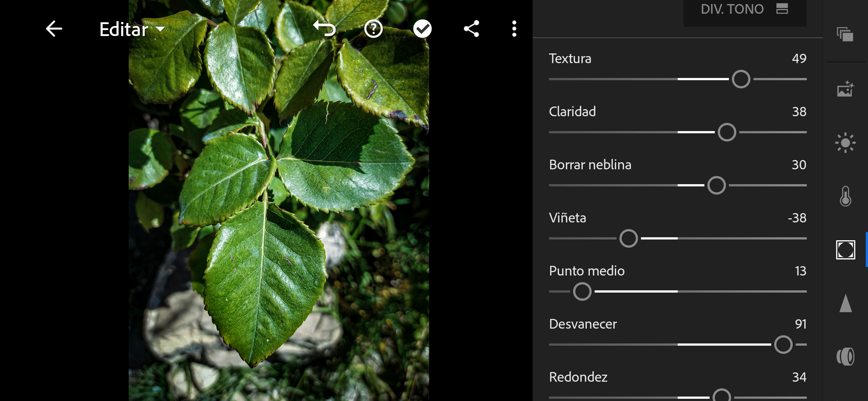Open the Light sun icon panel
This screenshot has width=868, height=401.
coord(845,143)
